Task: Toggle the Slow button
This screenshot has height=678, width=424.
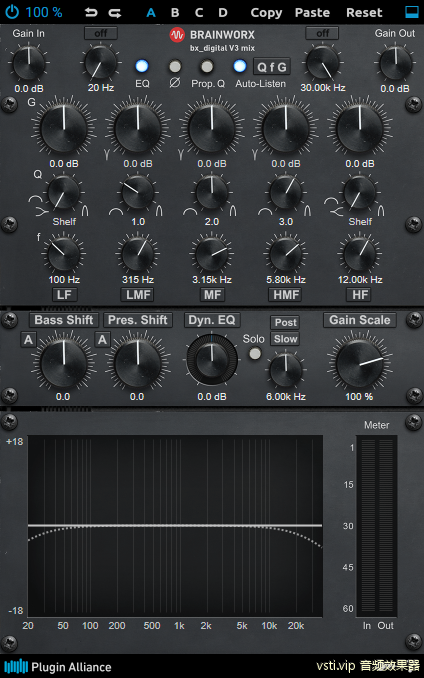Action: pos(286,339)
